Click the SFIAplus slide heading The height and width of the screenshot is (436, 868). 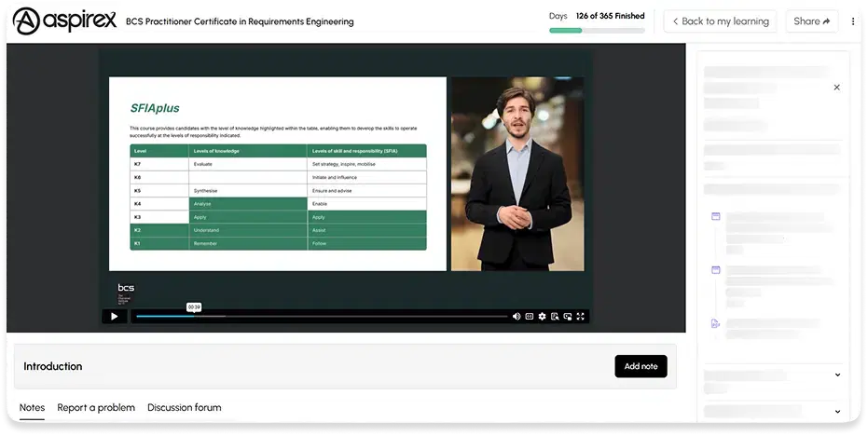point(155,108)
